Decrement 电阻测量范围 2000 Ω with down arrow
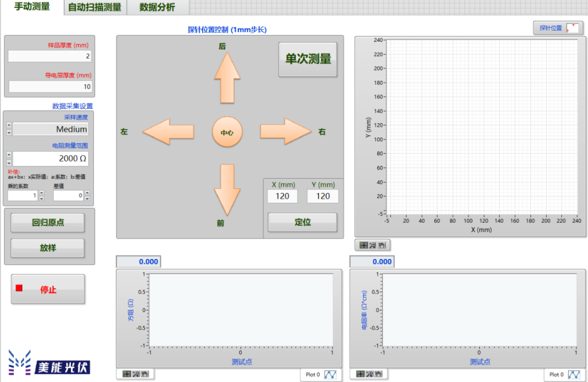Screen dimensions: 588x382 pyautogui.click(x=9, y=163)
